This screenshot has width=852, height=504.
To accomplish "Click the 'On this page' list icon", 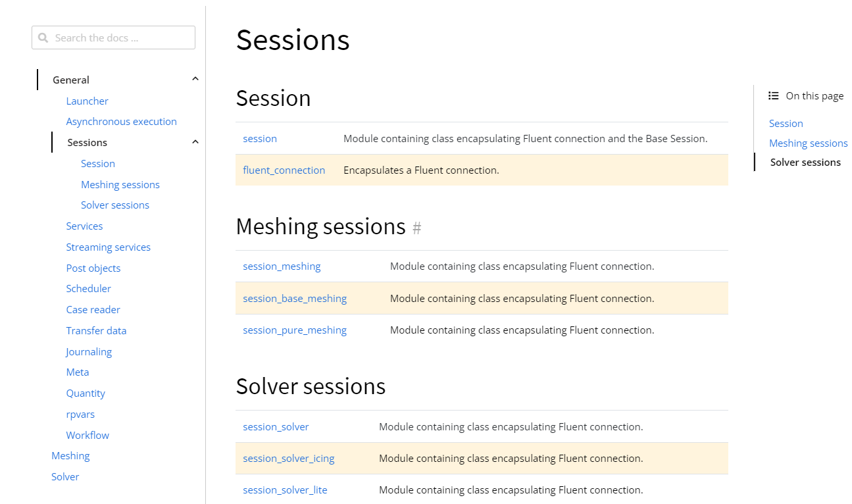I will pyautogui.click(x=774, y=96).
